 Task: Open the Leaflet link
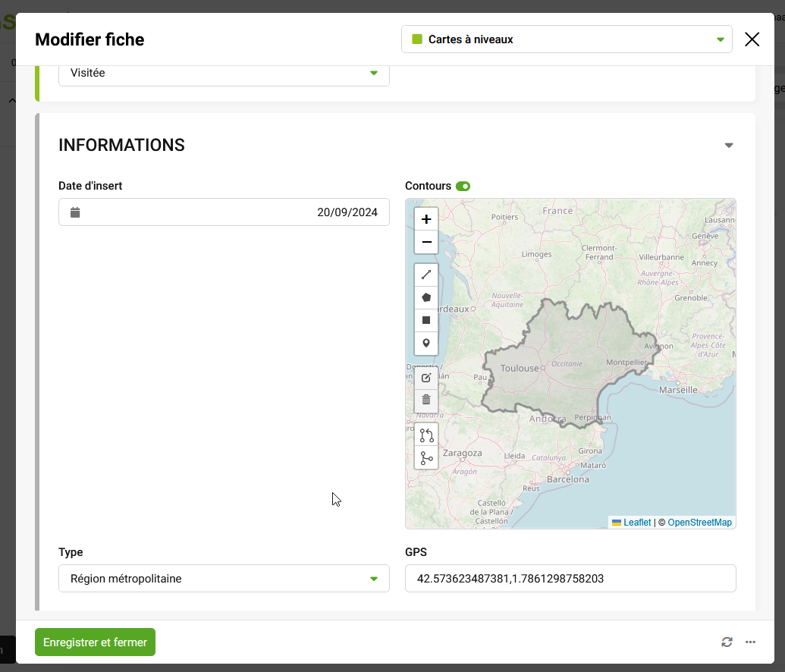pos(636,523)
